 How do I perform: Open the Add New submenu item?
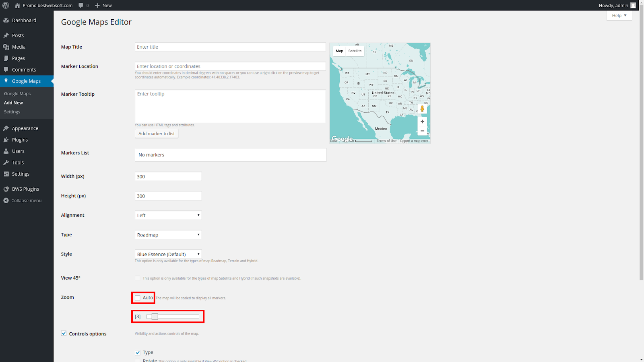13,103
